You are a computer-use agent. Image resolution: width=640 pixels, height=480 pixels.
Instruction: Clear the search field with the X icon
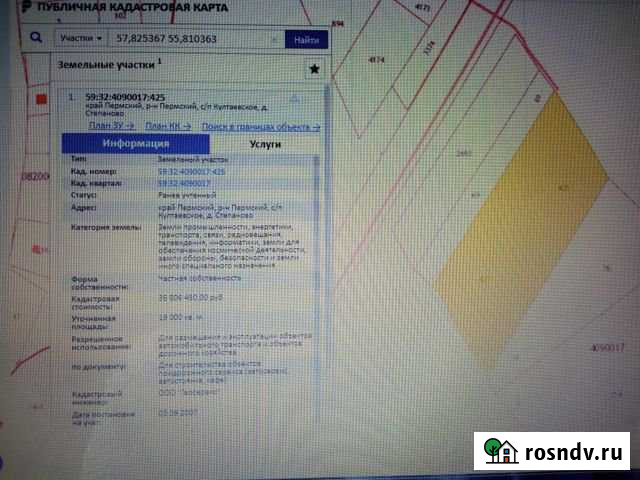(275, 39)
